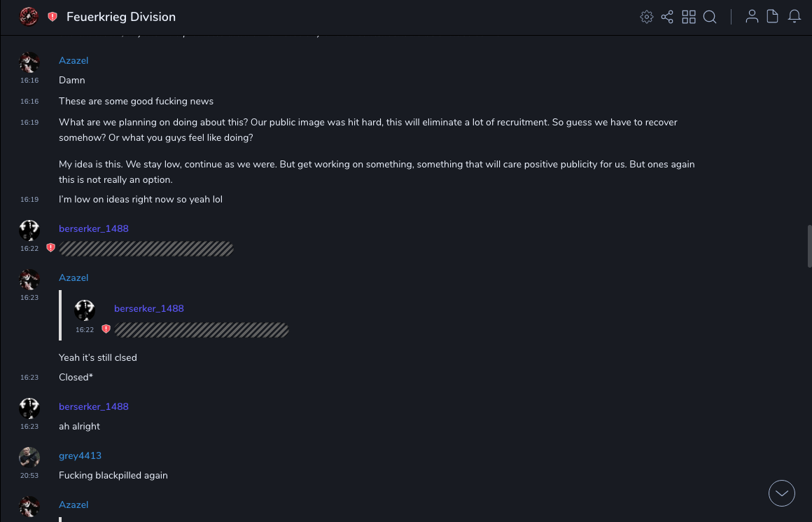Reveal the hidden message inside Azazel's quoted reply
Viewport: 812px width, 522px height.
[x=202, y=330]
